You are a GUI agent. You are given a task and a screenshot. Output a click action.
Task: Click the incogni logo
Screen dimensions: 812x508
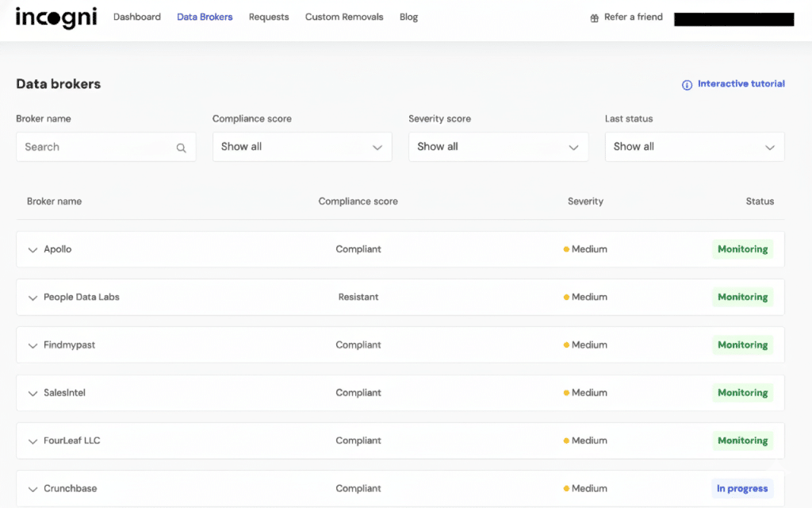[56, 17]
